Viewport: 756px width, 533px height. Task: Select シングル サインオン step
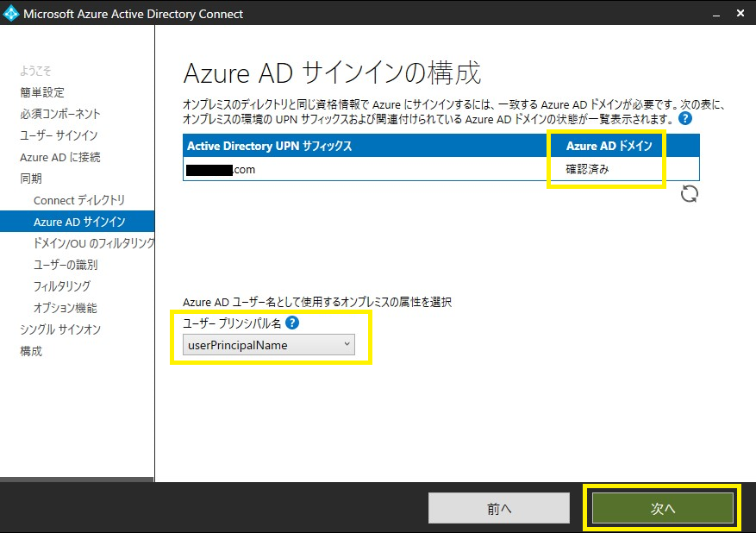point(60,329)
